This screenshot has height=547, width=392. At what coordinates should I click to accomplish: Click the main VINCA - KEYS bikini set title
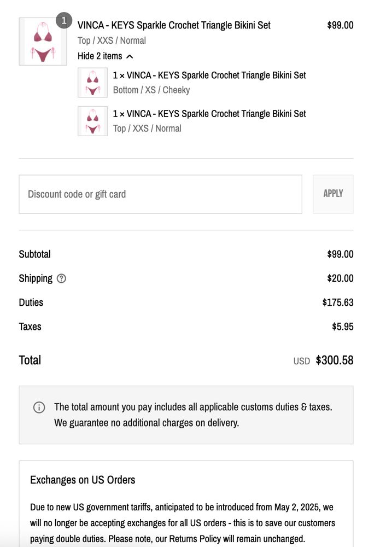point(174,25)
